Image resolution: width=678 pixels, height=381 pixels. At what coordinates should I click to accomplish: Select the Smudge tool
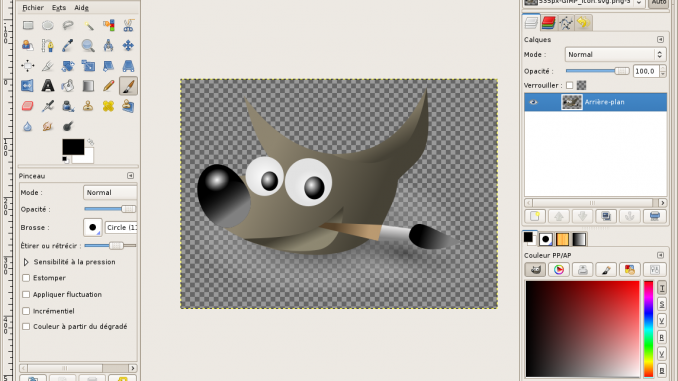(x=48, y=126)
